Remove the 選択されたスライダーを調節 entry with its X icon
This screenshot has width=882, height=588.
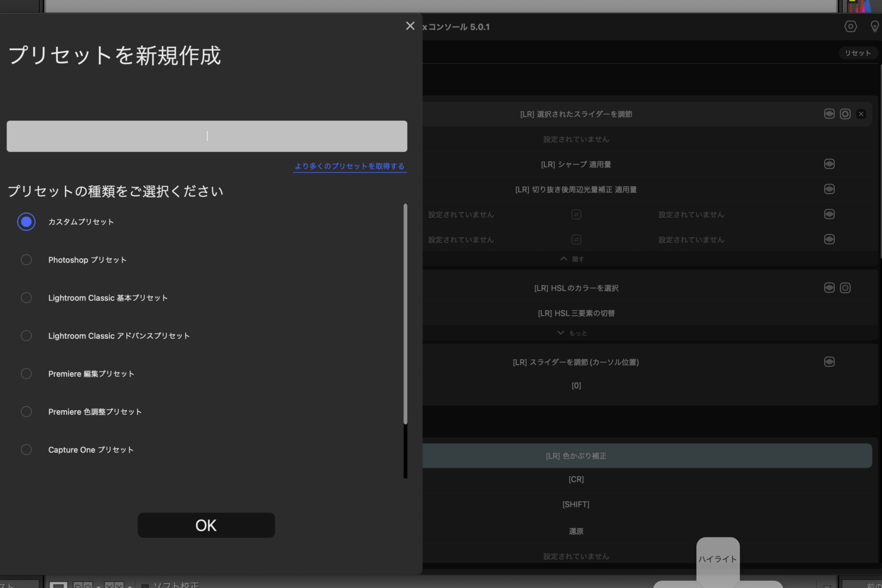861,114
